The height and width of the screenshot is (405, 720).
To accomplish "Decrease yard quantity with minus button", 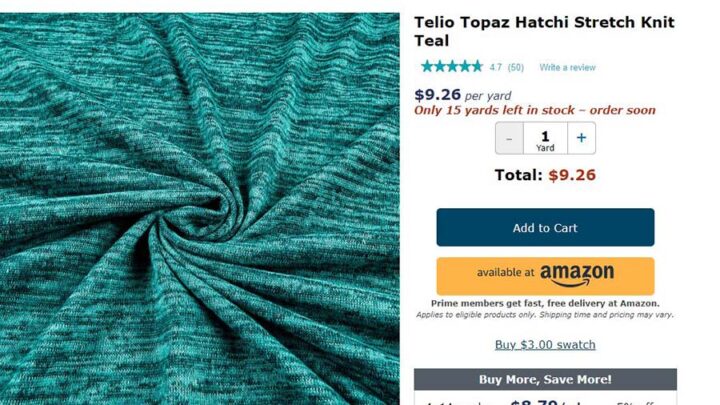I will click(x=509, y=138).
